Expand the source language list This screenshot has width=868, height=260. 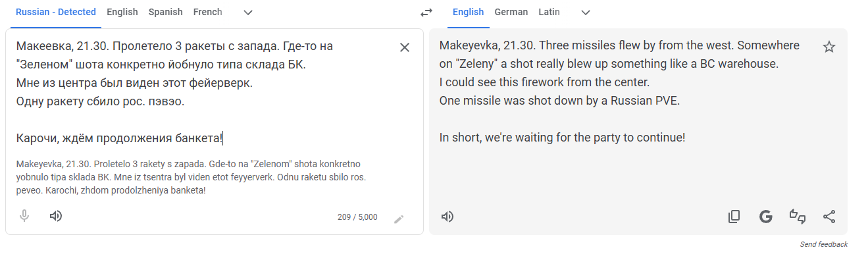[248, 13]
